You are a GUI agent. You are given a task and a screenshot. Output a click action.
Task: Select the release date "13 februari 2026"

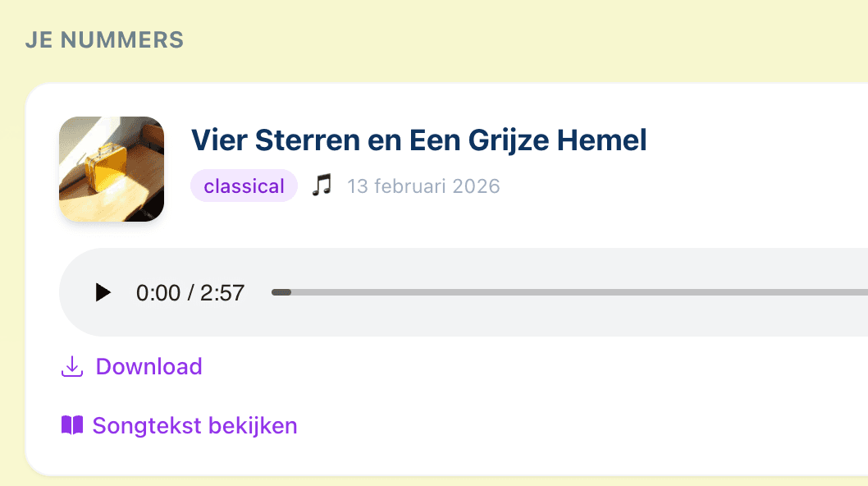[423, 186]
